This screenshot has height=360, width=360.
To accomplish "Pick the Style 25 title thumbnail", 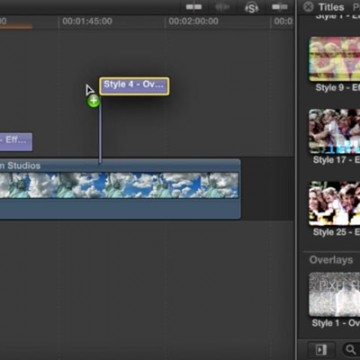I will [335, 203].
